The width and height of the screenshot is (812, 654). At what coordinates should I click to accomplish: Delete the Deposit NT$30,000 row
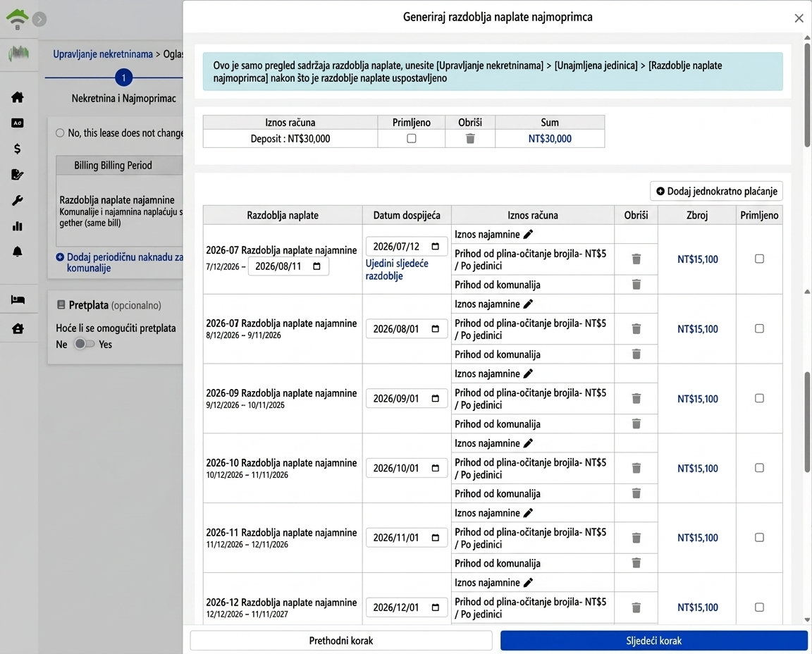(x=470, y=138)
